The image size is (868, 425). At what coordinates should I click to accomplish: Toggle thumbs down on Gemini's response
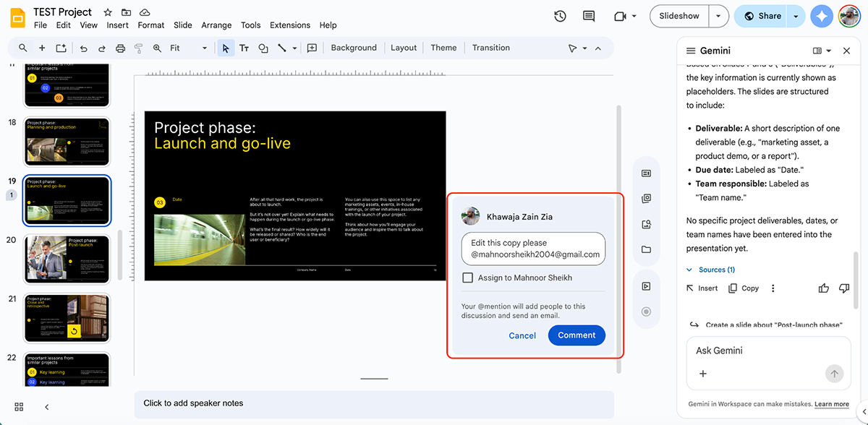point(844,288)
